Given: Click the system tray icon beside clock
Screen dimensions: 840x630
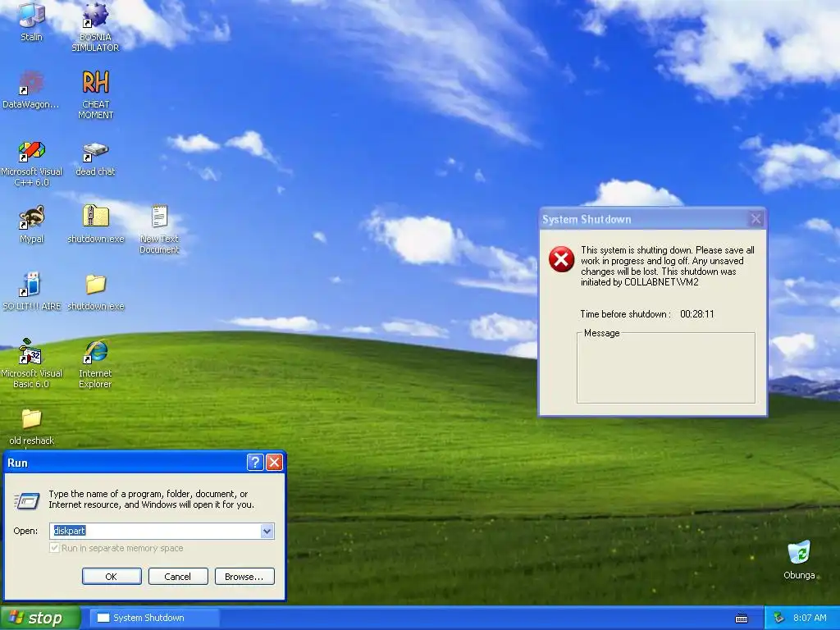Looking at the screenshot, I should pyautogui.click(x=778, y=618).
